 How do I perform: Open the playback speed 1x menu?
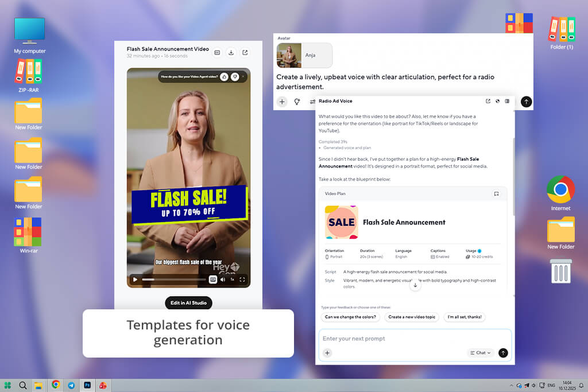tap(232, 279)
